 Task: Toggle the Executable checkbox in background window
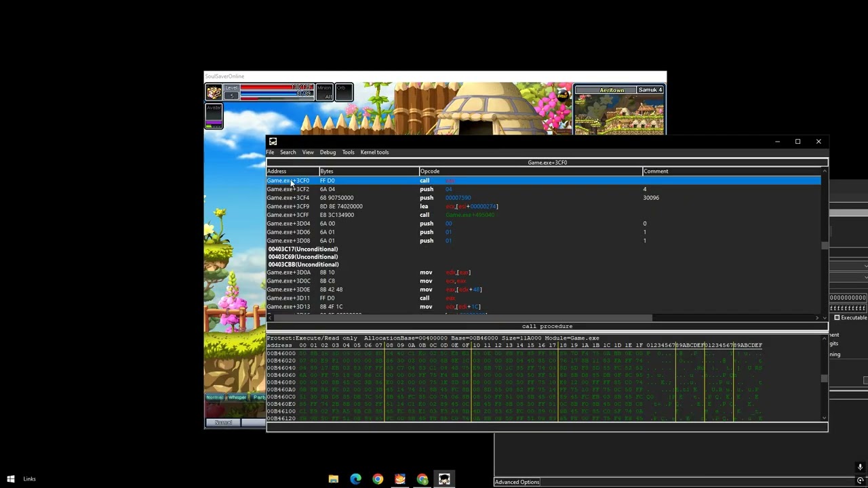(x=837, y=318)
